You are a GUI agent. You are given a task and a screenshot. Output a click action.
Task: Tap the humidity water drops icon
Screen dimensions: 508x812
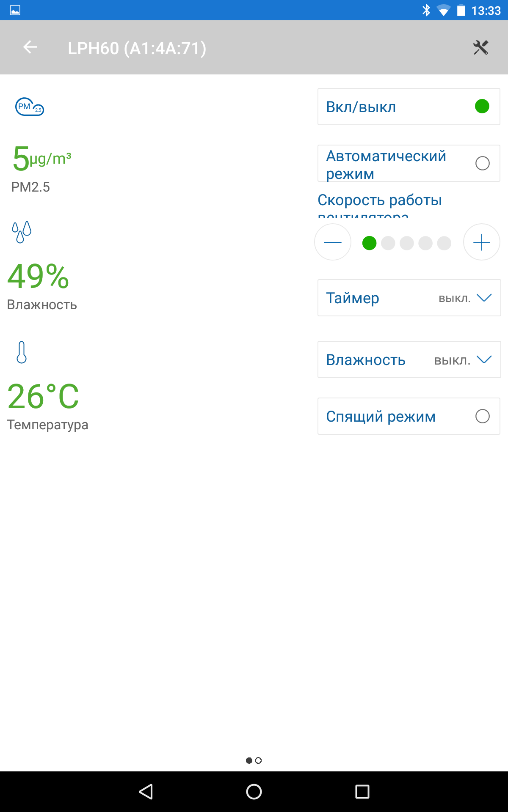22,232
